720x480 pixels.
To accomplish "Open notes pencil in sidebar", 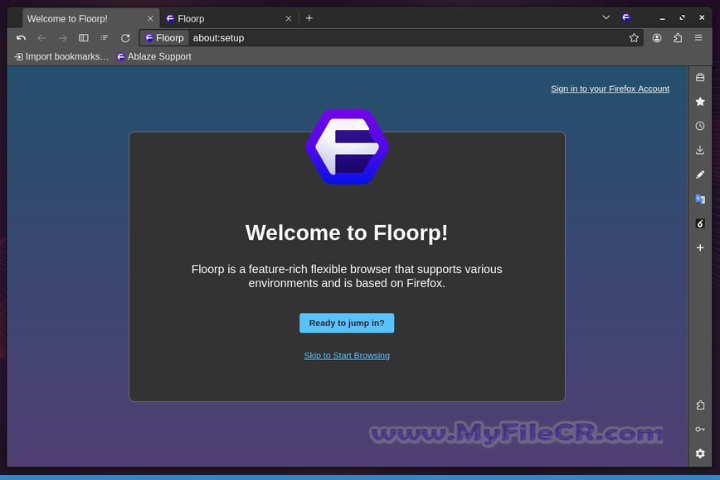I will click(x=700, y=175).
